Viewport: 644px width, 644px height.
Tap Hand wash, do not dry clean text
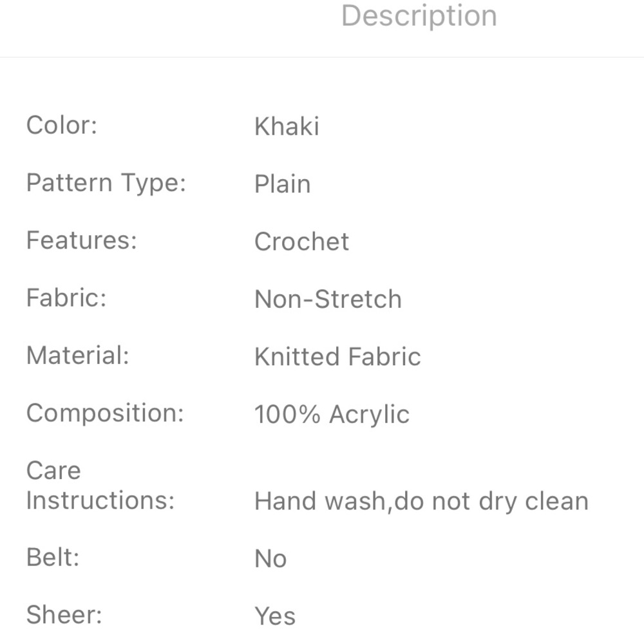(422, 502)
